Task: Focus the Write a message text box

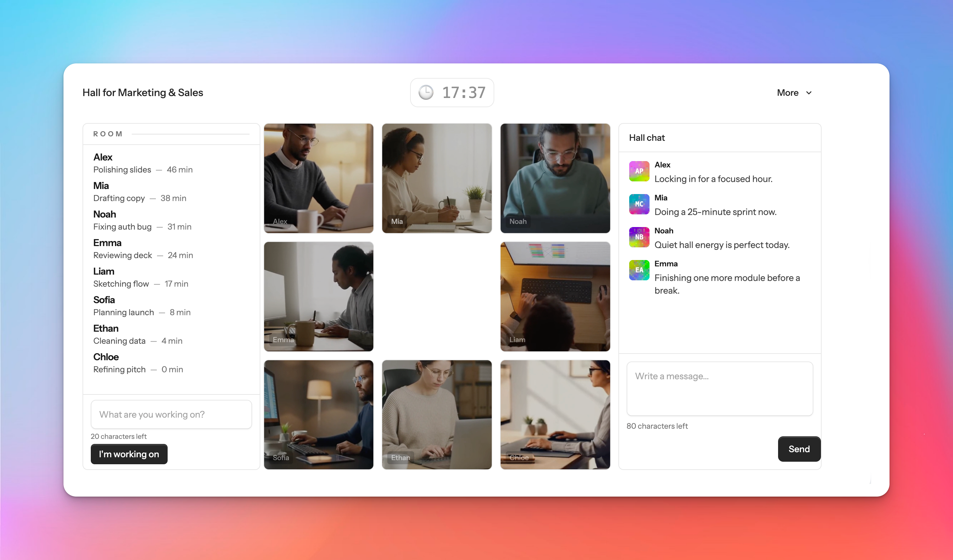Action: point(719,388)
